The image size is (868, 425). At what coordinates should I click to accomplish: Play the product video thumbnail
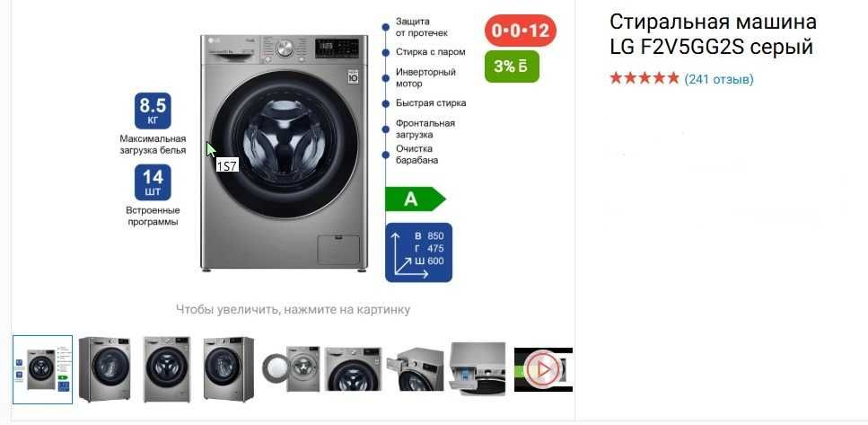543,369
